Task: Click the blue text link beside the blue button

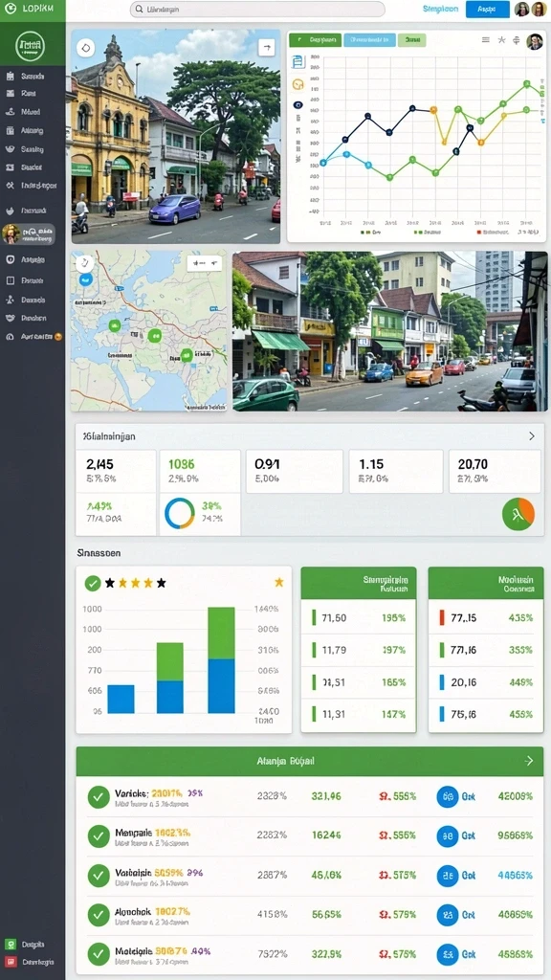Action: point(440,9)
